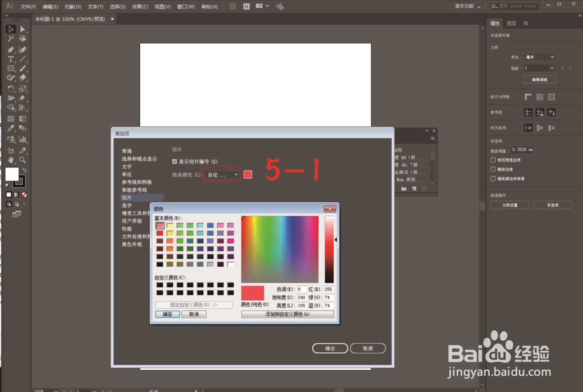Show transparency grid icon
The width and height of the screenshot is (583, 392).
[551, 97]
